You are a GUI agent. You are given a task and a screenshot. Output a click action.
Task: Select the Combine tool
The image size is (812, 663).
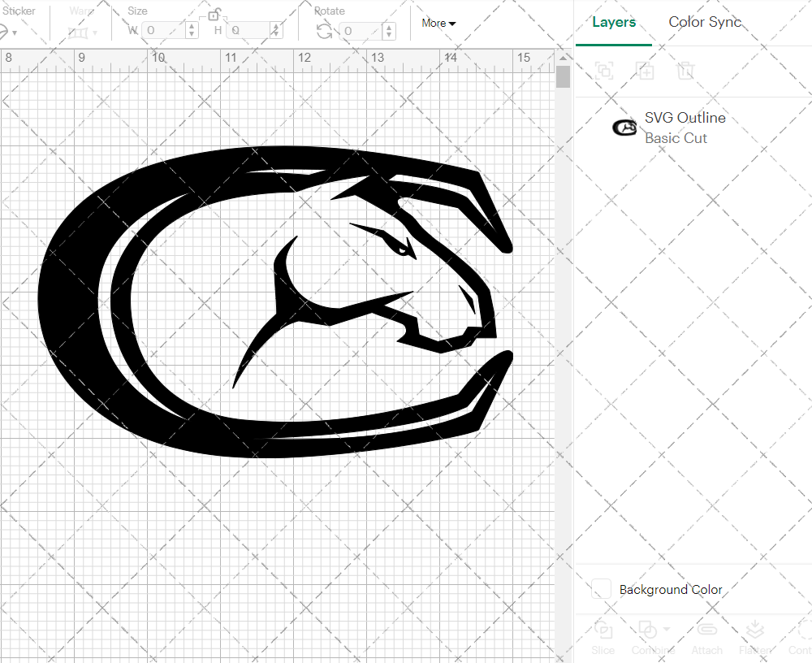tap(646, 630)
